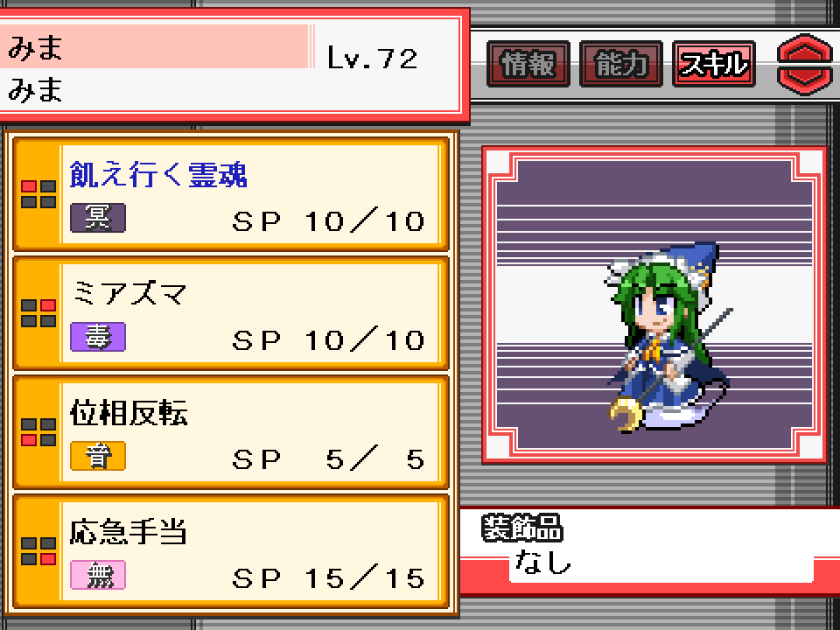Choose the 位相反転 skill
Screen dimensions: 840x630
[x=230, y=432]
